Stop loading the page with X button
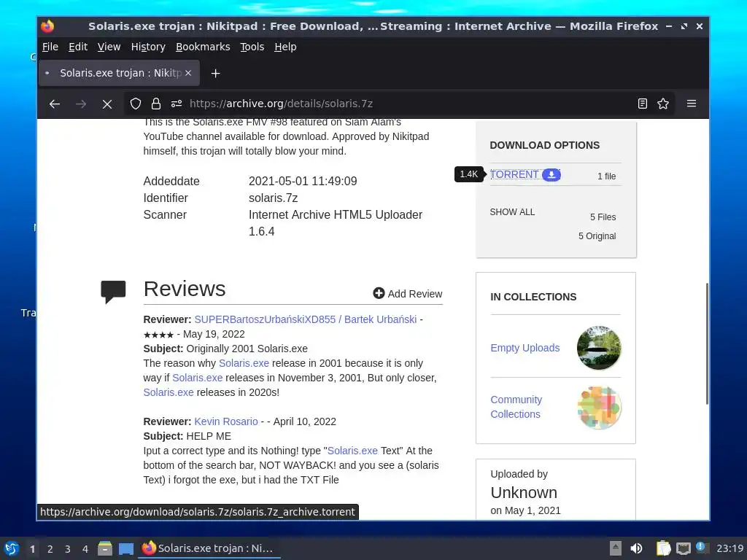The height and width of the screenshot is (560, 747). pos(107,104)
